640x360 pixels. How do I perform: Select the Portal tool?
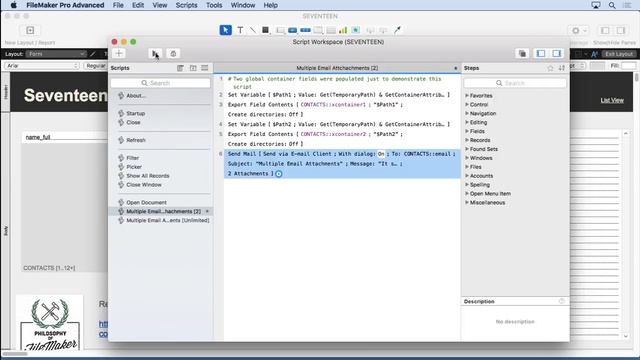(x=331, y=31)
